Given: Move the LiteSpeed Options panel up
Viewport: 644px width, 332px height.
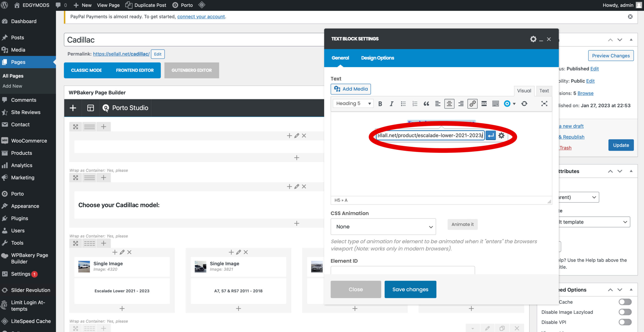Looking at the screenshot, I should 610,290.
